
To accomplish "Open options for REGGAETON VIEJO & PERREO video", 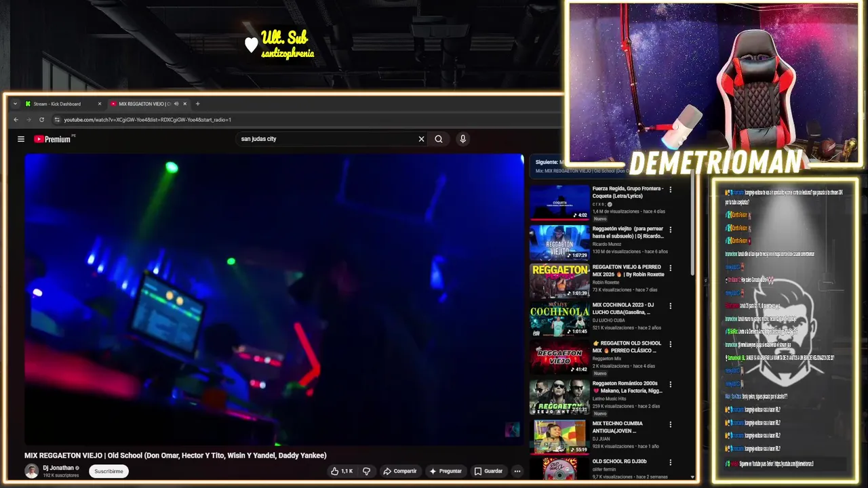I will 671,268.
